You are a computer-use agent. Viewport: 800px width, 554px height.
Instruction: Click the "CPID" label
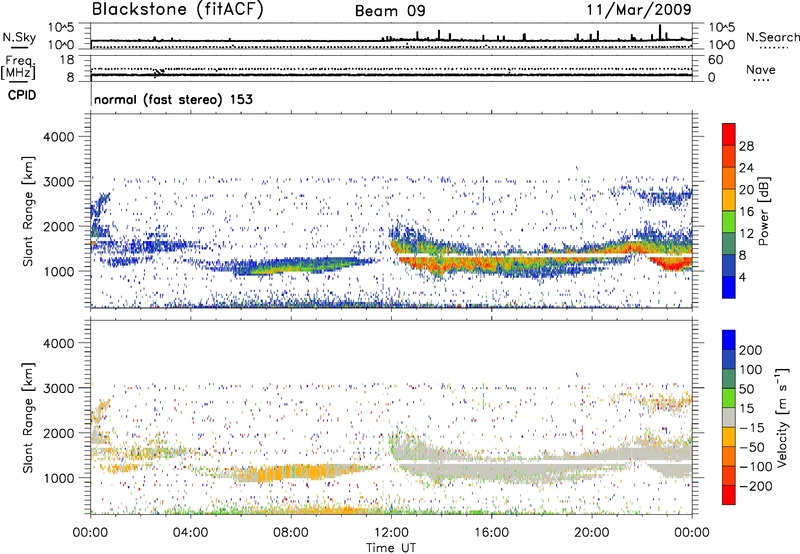(22, 95)
